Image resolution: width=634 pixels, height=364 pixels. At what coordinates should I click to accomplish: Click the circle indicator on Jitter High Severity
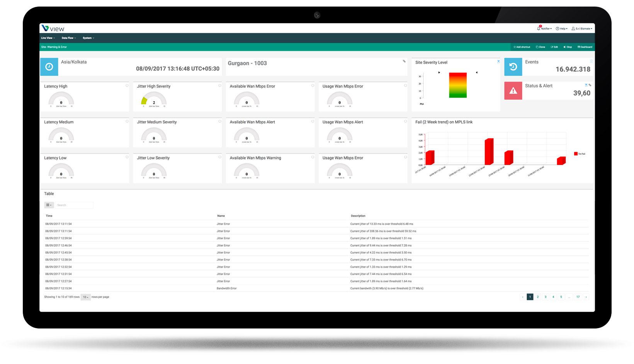220,86
